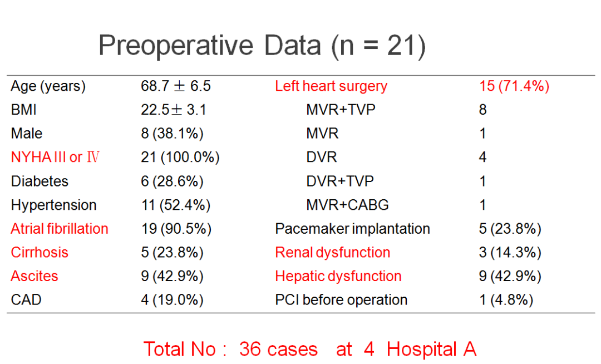Viewport: 601px width, 364px height.
Task: Click the Hypertension row label
Action: (53, 205)
